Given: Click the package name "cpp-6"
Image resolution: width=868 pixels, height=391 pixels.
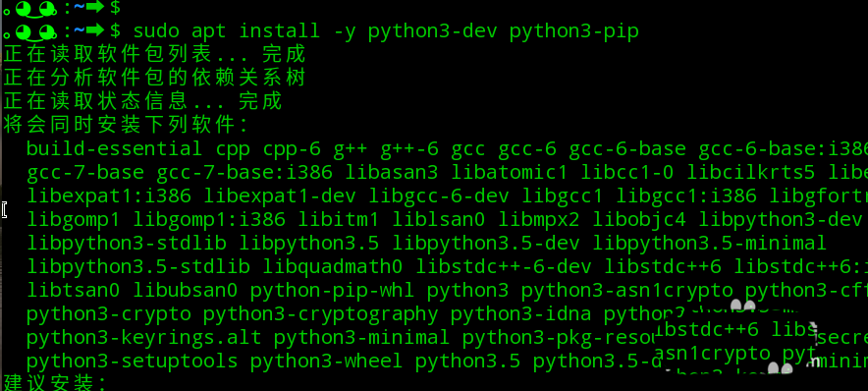Looking at the screenshot, I should point(292,150).
